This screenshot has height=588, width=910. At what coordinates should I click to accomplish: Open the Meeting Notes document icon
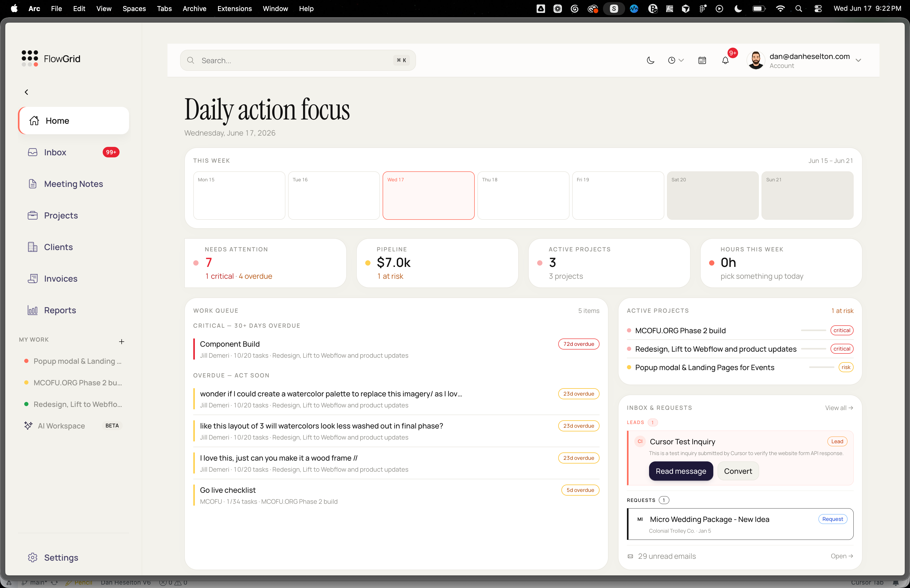(x=33, y=184)
